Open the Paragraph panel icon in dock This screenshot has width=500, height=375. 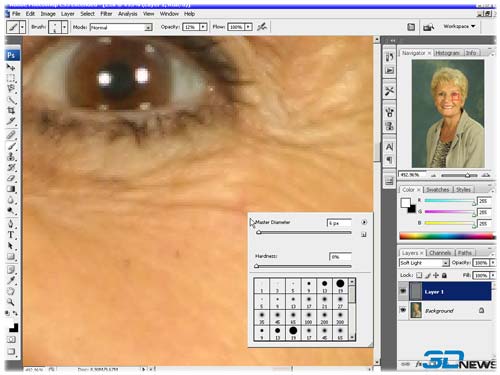[x=389, y=160]
